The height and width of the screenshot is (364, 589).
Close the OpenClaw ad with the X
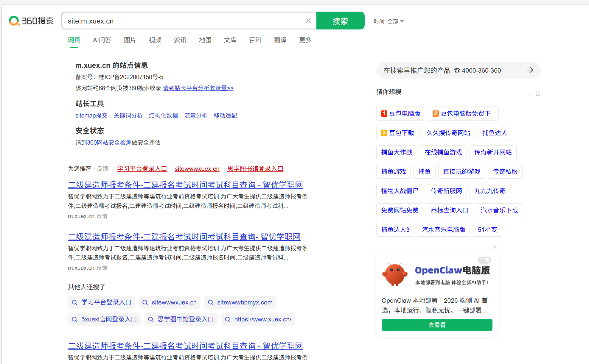tap(495, 247)
